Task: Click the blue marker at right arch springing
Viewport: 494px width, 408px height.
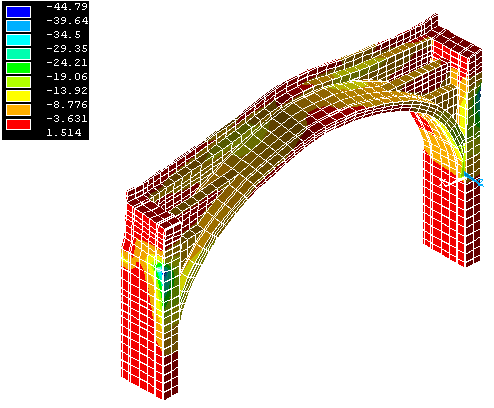Action: (473, 179)
